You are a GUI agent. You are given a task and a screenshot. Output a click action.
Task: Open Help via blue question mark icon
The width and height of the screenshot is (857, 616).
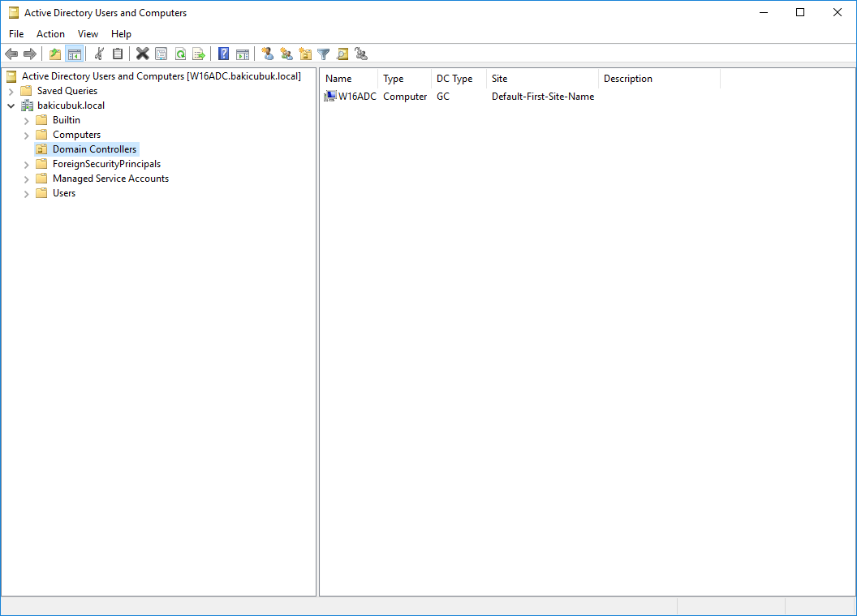tap(223, 54)
